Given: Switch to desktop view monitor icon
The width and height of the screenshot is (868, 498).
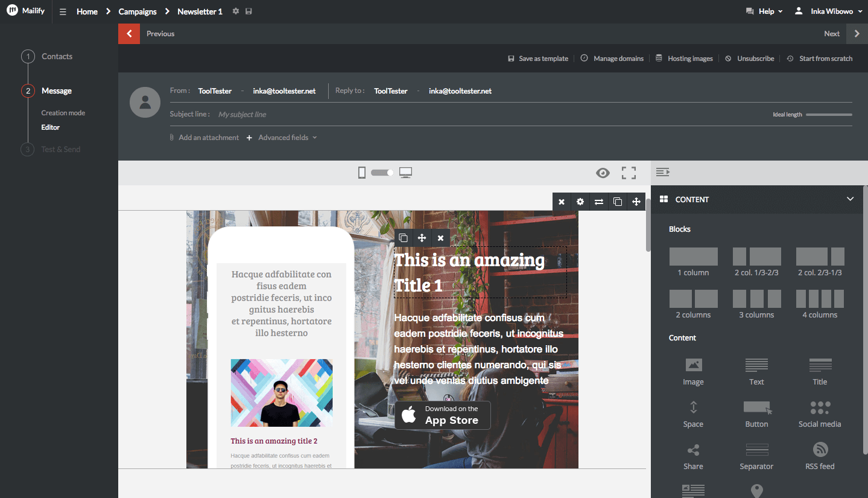Looking at the screenshot, I should (x=405, y=173).
